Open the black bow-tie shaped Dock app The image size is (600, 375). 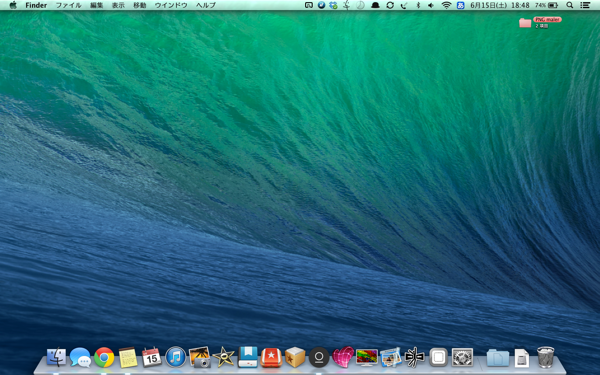click(x=414, y=357)
